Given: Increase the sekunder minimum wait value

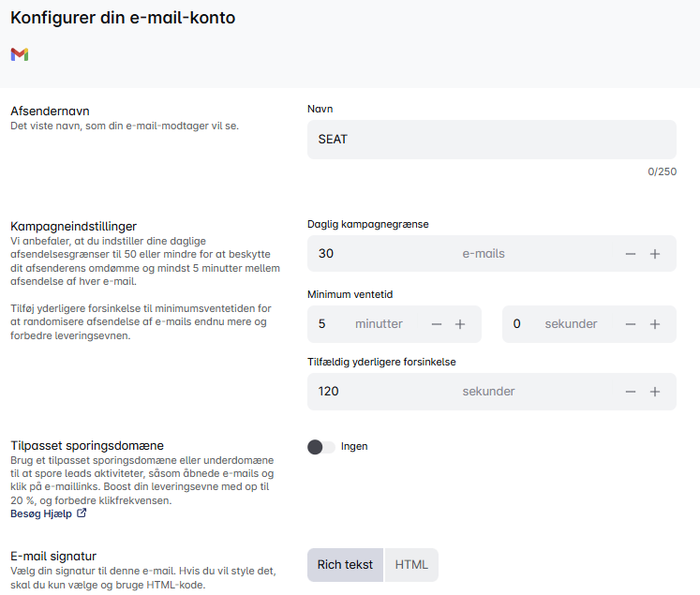Looking at the screenshot, I should (655, 324).
